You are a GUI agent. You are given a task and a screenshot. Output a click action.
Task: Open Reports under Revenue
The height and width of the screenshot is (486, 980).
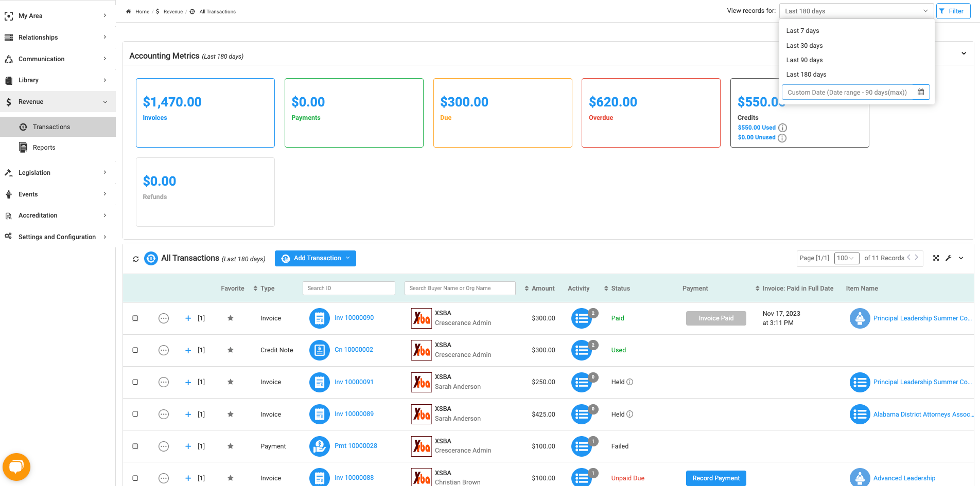58,148
